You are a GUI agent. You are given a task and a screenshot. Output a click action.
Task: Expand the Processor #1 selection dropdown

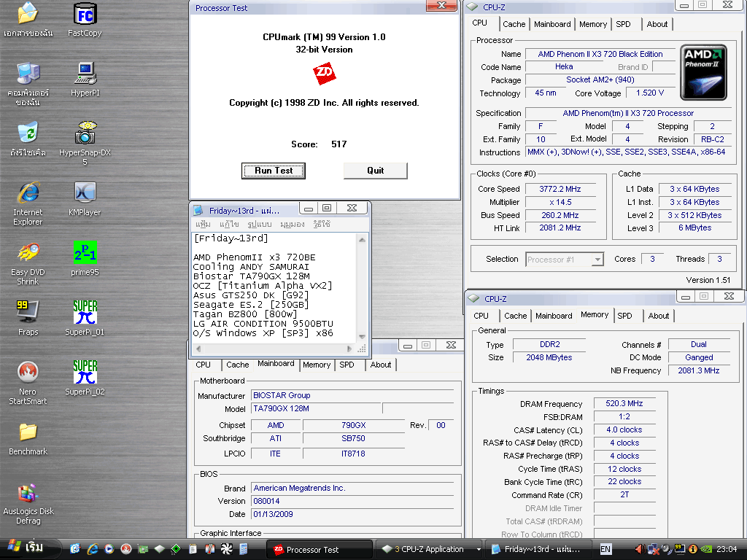[x=597, y=260]
